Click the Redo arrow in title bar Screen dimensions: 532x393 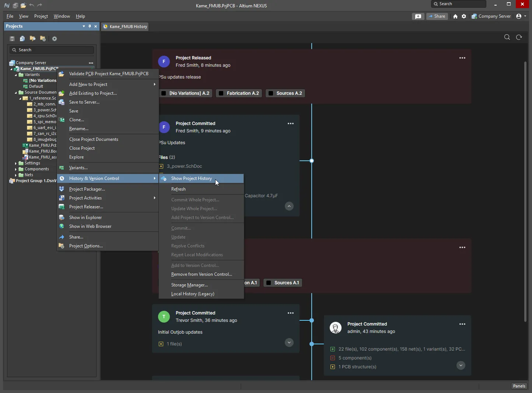pyautogui.click(x=39, y=6)
